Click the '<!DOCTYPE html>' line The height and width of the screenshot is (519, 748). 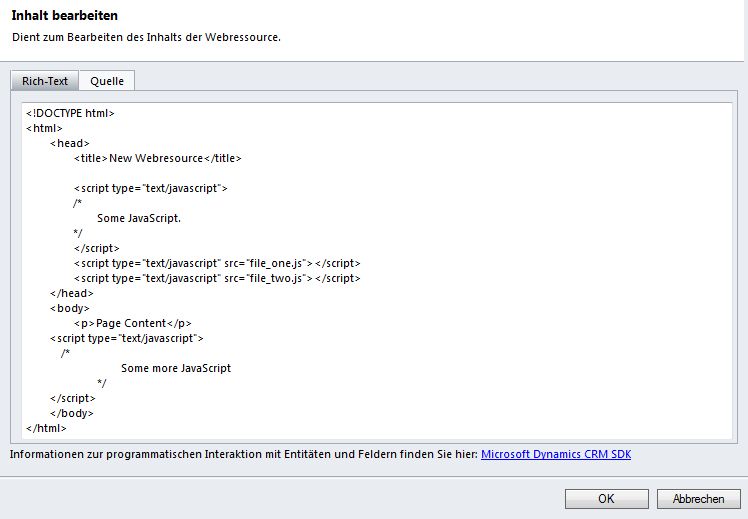click(70, 113)
